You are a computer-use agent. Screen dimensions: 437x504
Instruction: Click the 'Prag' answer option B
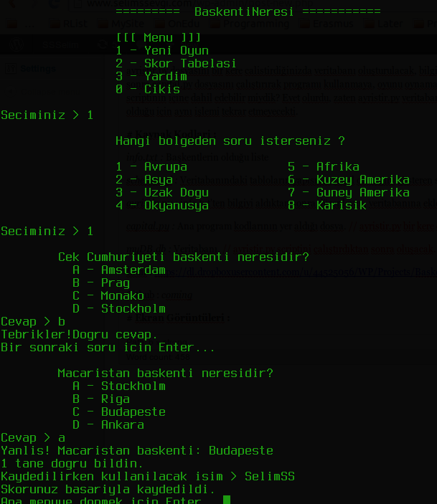tap(101, 282)
